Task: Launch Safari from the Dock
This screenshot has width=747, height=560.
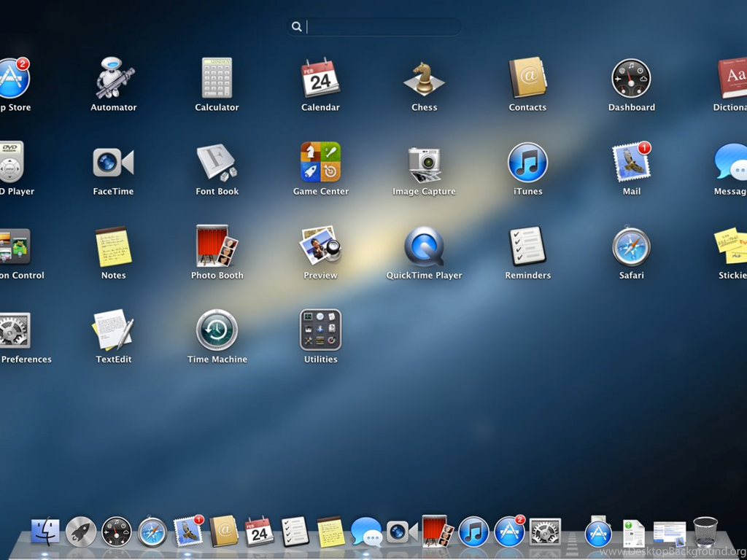Action: click(152, 531)
